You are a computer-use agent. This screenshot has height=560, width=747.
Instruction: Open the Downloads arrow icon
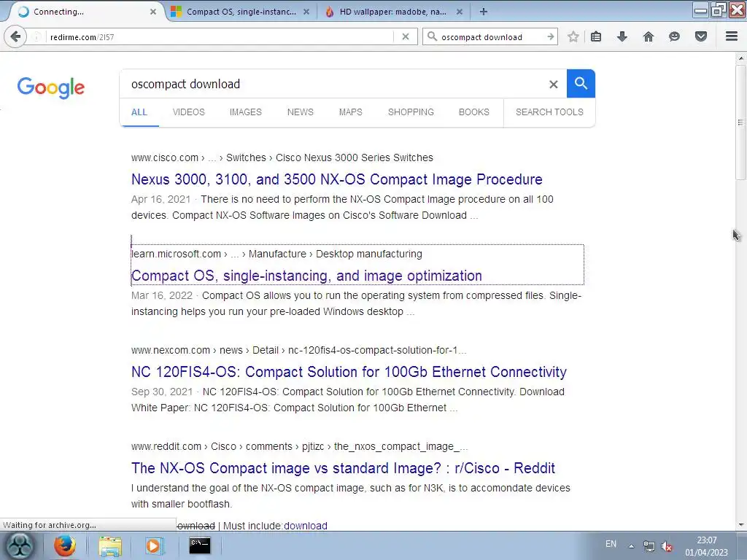[x=622, y=36]
